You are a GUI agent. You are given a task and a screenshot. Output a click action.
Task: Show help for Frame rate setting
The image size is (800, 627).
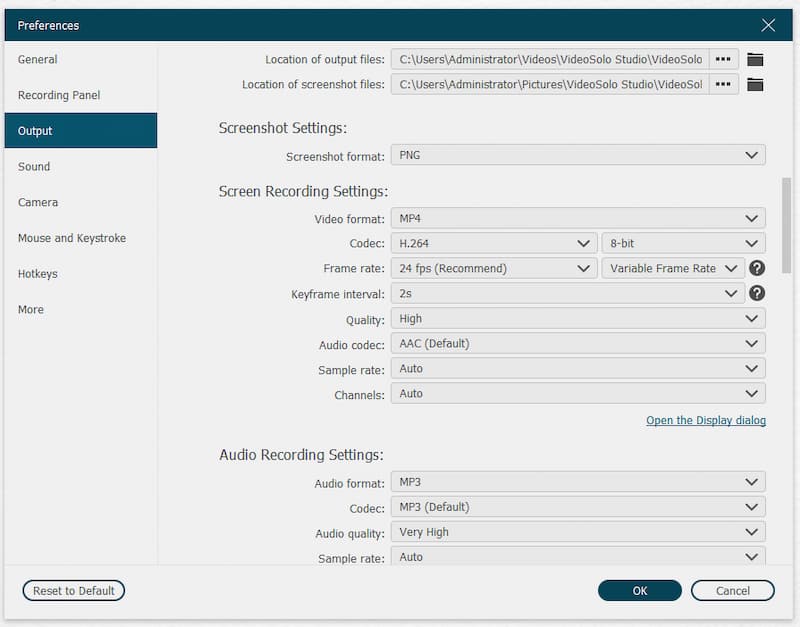coord(757,268)
